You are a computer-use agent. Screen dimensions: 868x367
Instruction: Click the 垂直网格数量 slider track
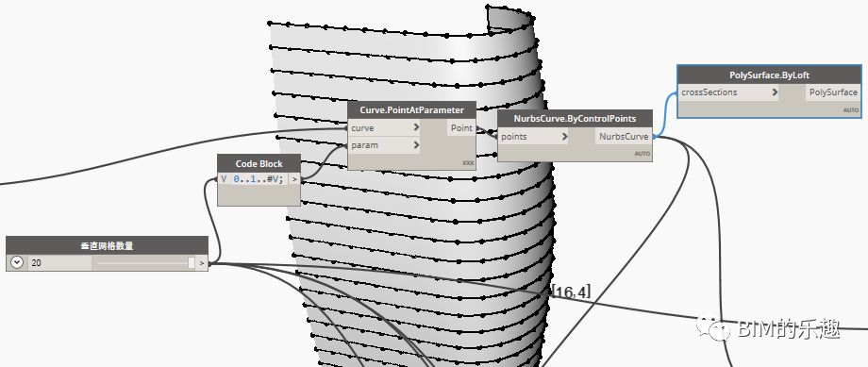pos(142,263)
